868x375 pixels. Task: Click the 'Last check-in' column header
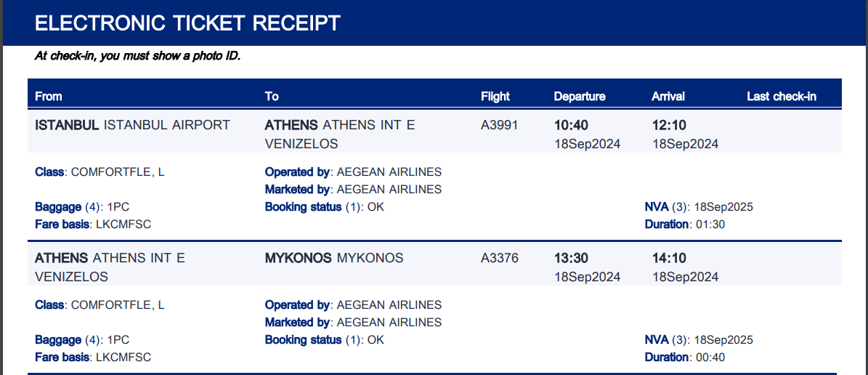click(x=782, y=97)
